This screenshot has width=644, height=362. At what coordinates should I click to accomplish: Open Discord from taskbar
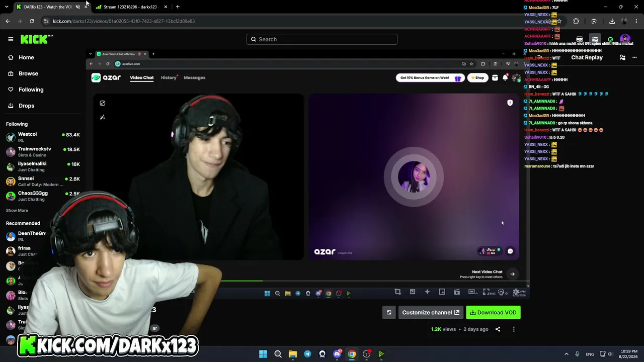click(337, 354)
